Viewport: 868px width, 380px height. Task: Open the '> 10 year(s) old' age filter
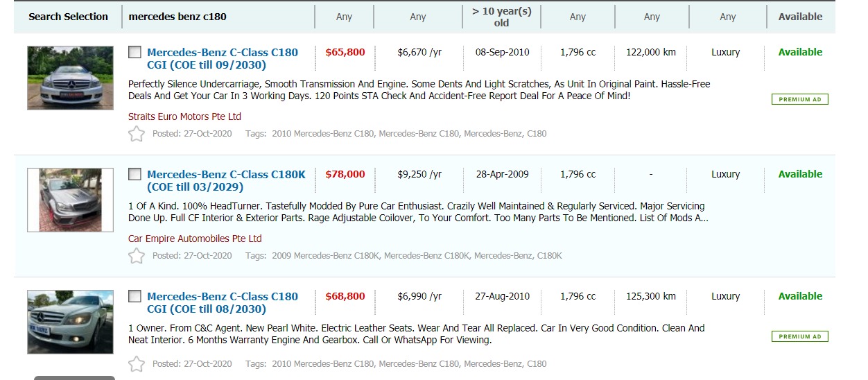[501, 17]
